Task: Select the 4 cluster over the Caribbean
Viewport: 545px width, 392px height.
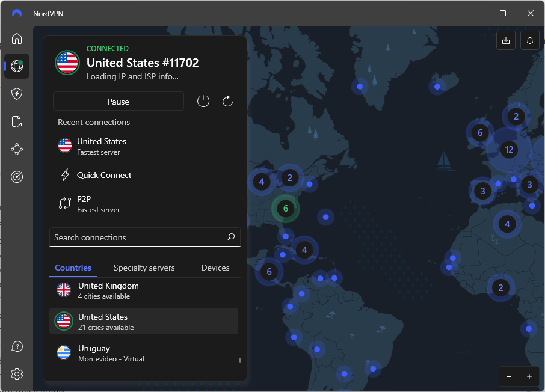Action: [304, 250]
